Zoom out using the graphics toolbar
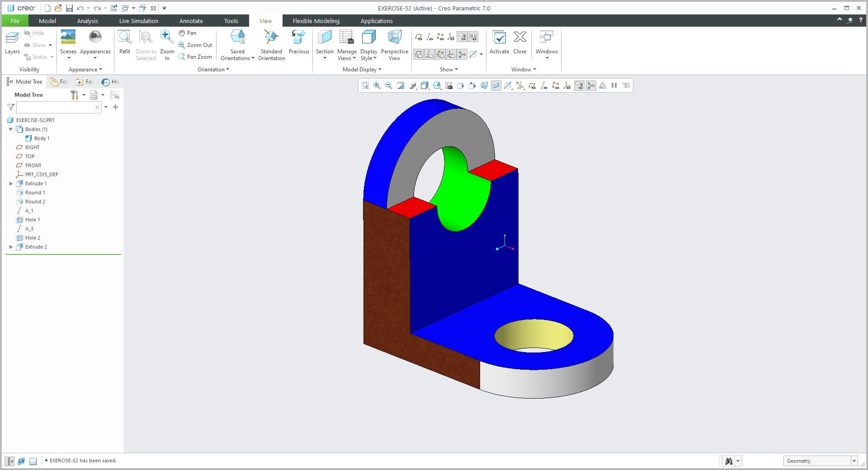This screenshot has width=868, height=470. [389, 86]
